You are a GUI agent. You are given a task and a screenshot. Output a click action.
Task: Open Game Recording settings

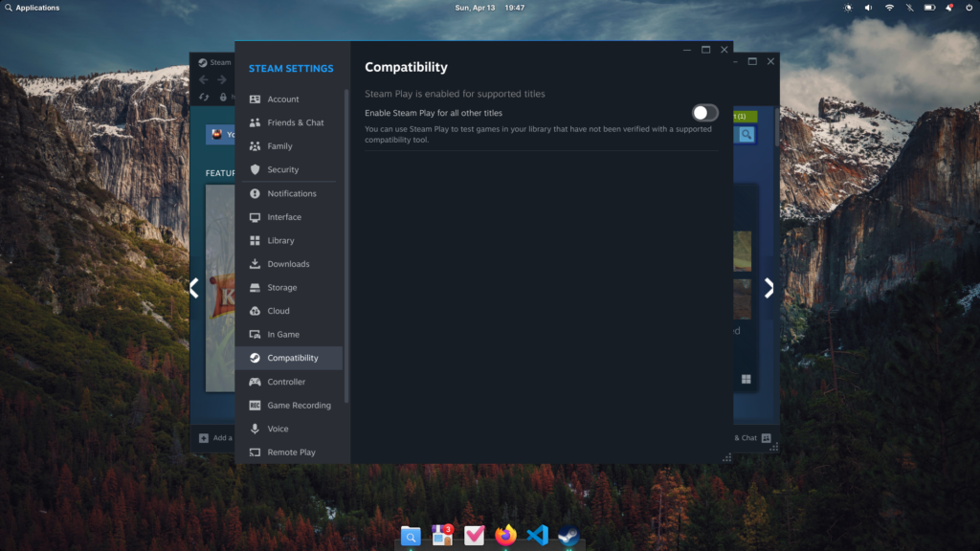pyautogui.click(x=289, y=406)
